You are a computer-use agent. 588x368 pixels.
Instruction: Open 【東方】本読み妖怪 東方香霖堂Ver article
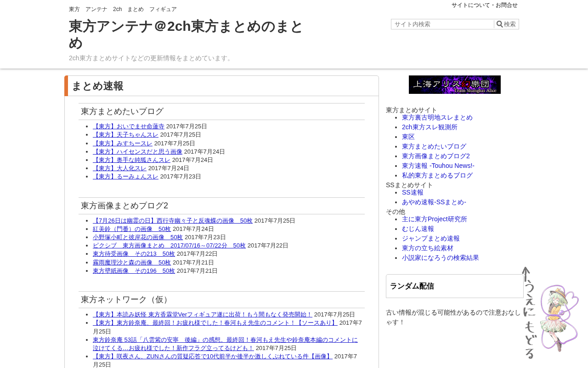click(203, 315)
